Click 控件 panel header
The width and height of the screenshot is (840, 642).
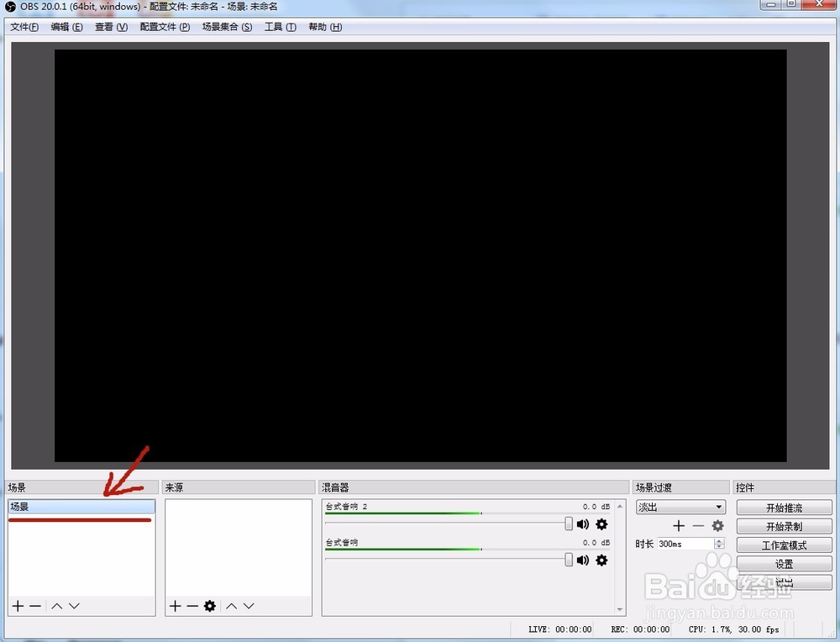pos(784,487)
